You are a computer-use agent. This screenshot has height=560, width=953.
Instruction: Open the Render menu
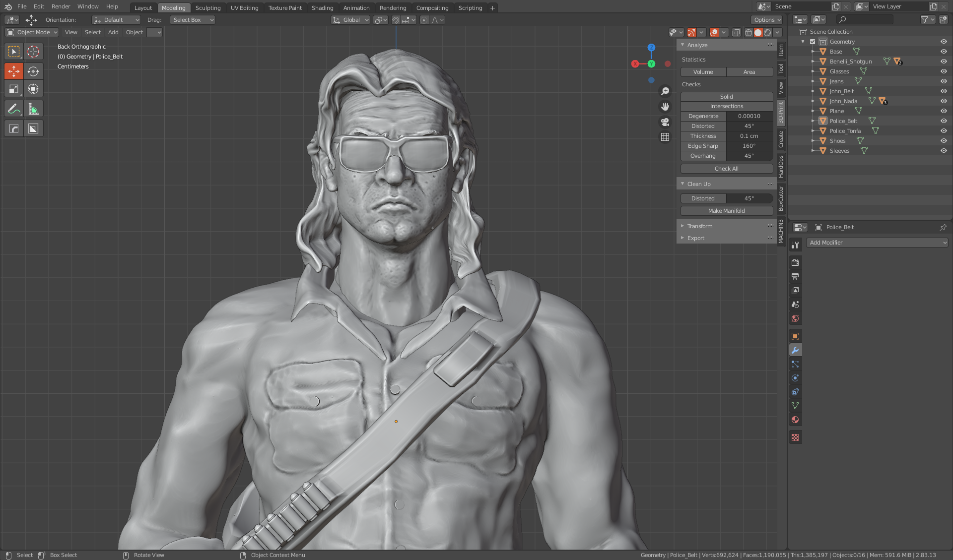click(x=61, y=6)
